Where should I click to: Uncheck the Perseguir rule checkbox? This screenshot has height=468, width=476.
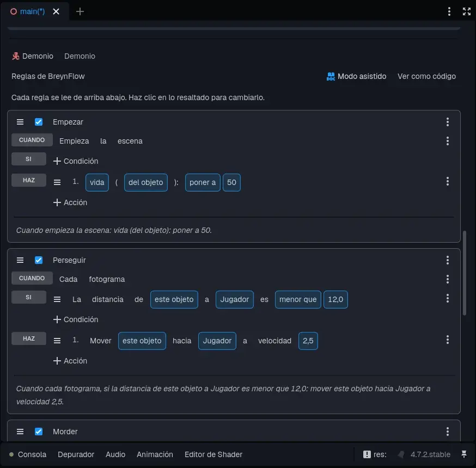(x=39, y=260)
